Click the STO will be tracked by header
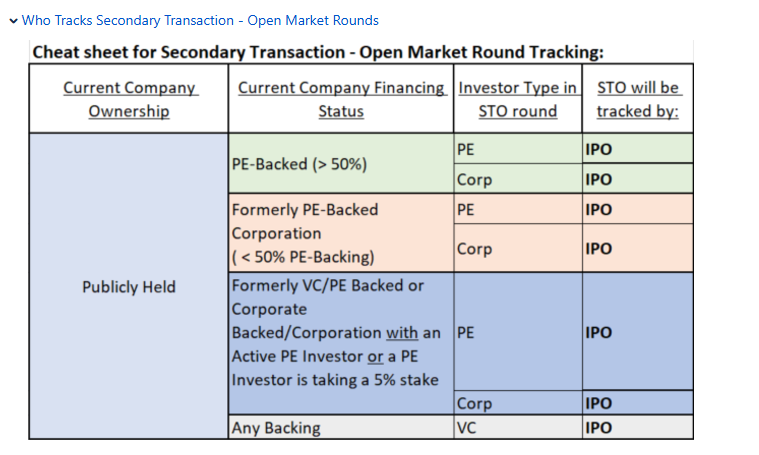 [x=637, y=99]
